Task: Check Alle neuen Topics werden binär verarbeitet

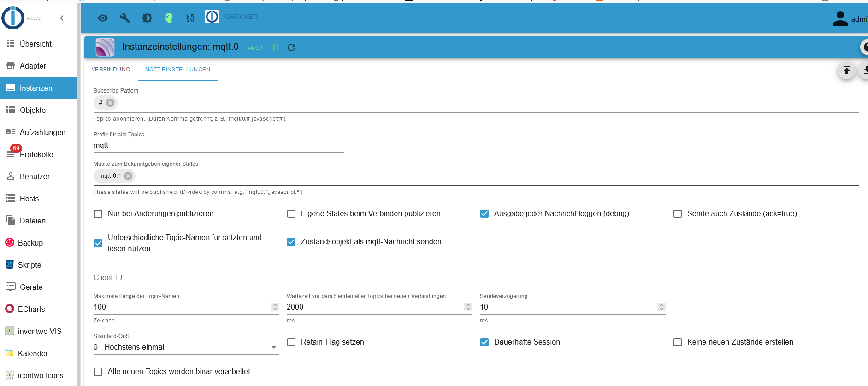Action: coord(98,372)
